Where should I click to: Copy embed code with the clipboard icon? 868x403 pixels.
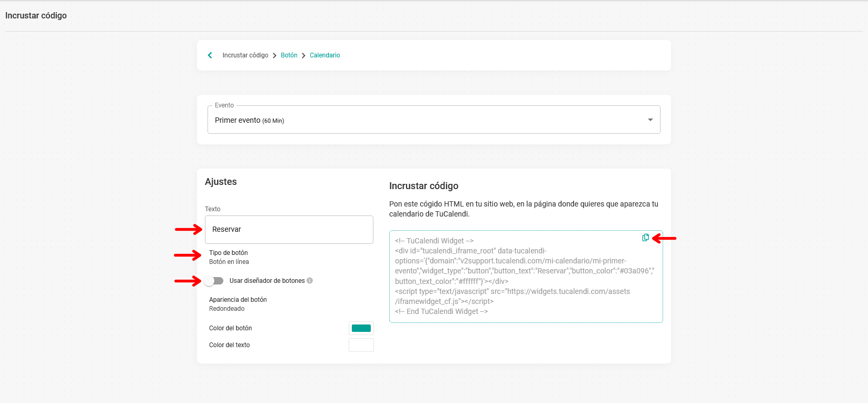click(645, 238)
